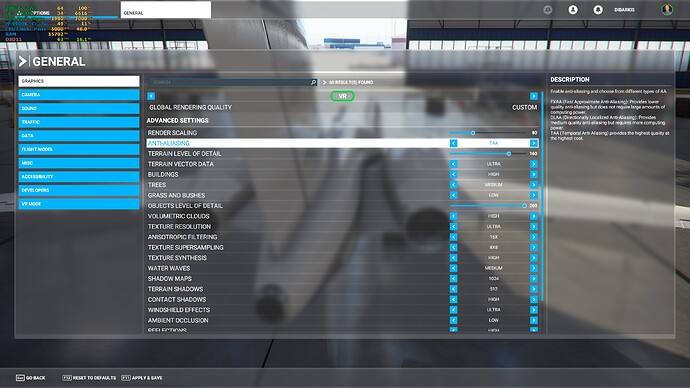The image size is (690, 388).
Task: Click Reset to Defaults button
Action: [89, 378]
